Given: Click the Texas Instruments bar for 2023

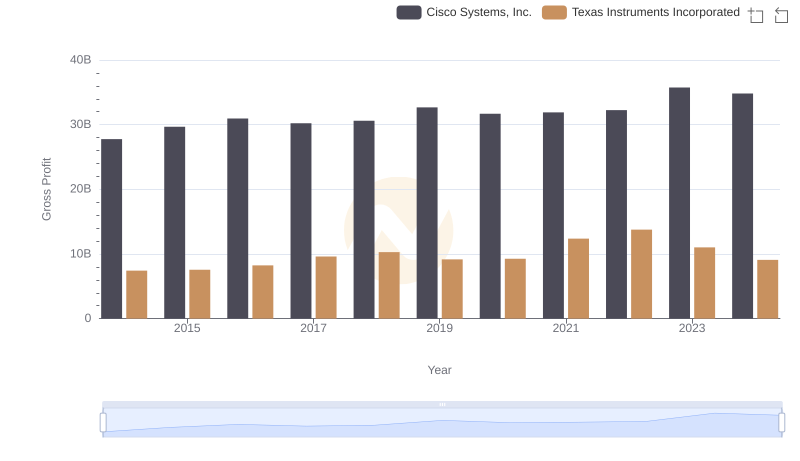Looking at the screenshot, I should 704,283.
